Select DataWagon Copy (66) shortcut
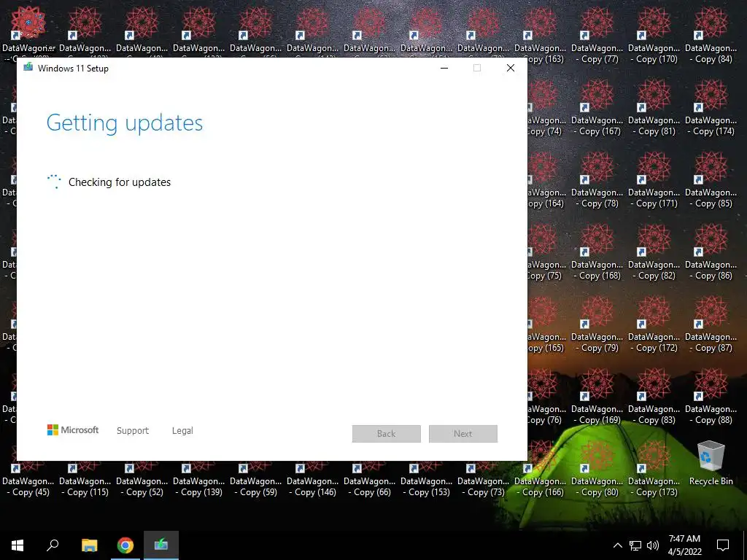Screen dimensions: 747x560 click(370, 478)
